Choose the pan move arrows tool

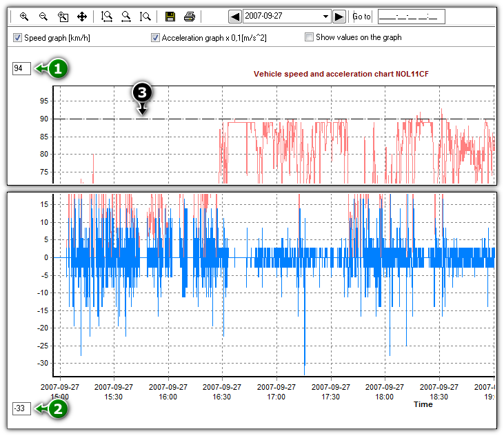[82, 17]
